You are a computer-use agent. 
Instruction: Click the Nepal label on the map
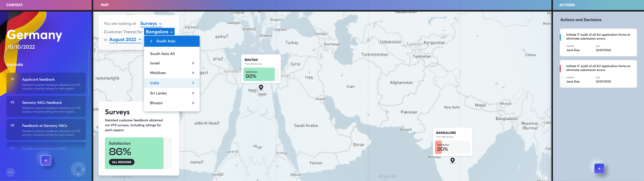pos(480,105)
